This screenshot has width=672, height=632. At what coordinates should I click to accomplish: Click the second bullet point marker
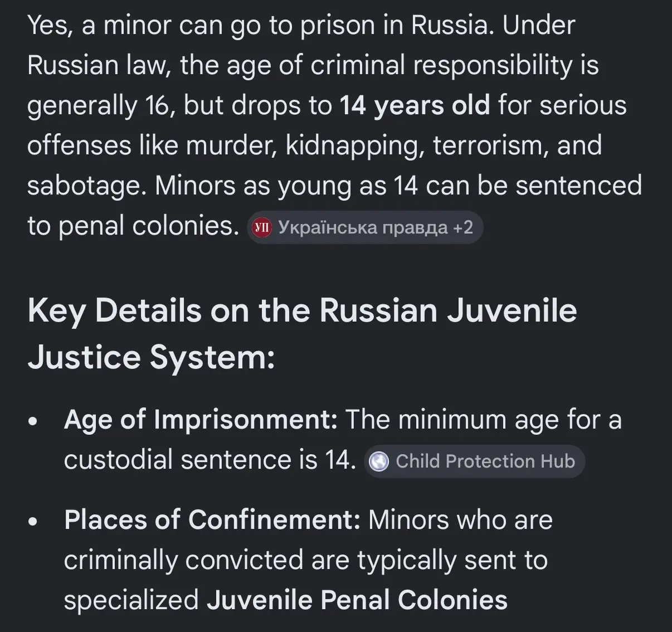point(34,522)
